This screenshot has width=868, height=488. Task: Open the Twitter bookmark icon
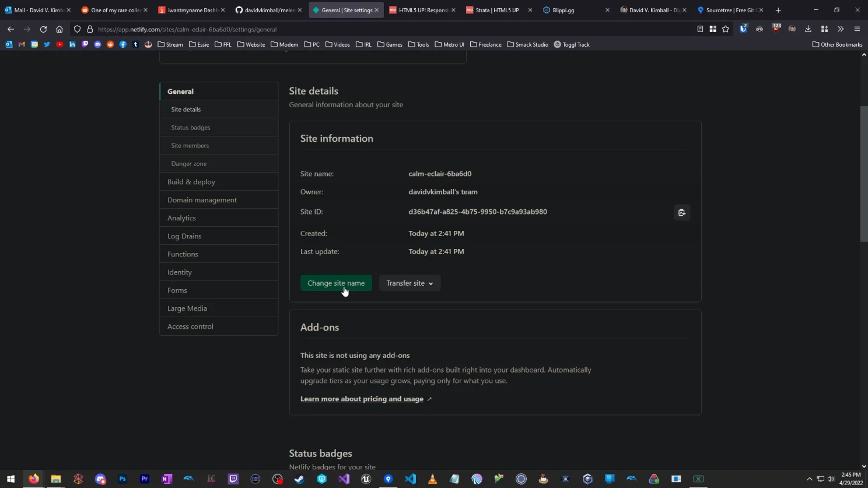tap(46, 44)
